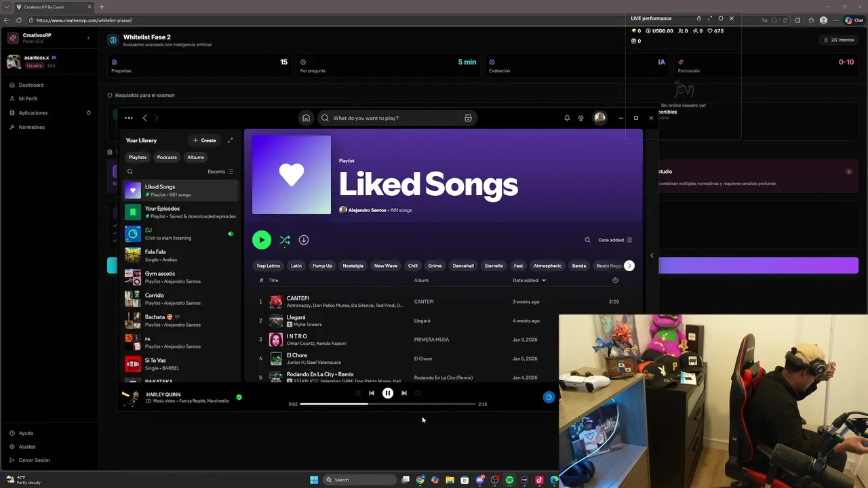Play Liked Songs with the green play button
The height and width of the screenshot is (488, 868).
262,240
